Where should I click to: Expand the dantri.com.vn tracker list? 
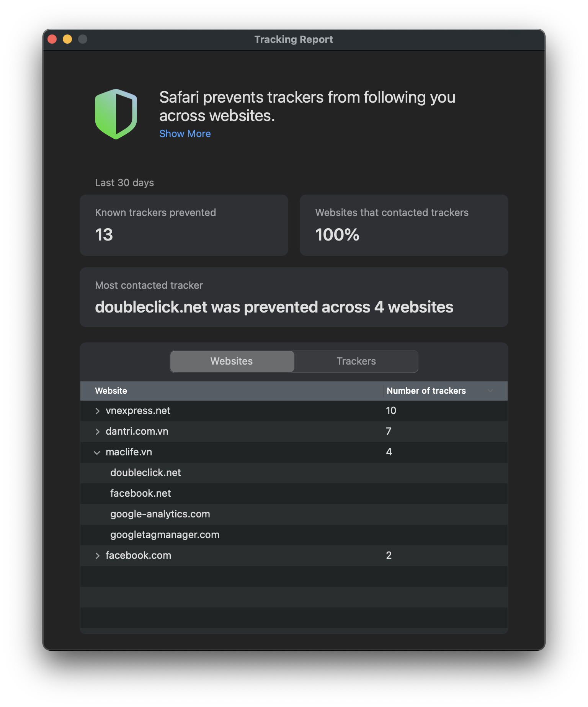pos(98,432)
